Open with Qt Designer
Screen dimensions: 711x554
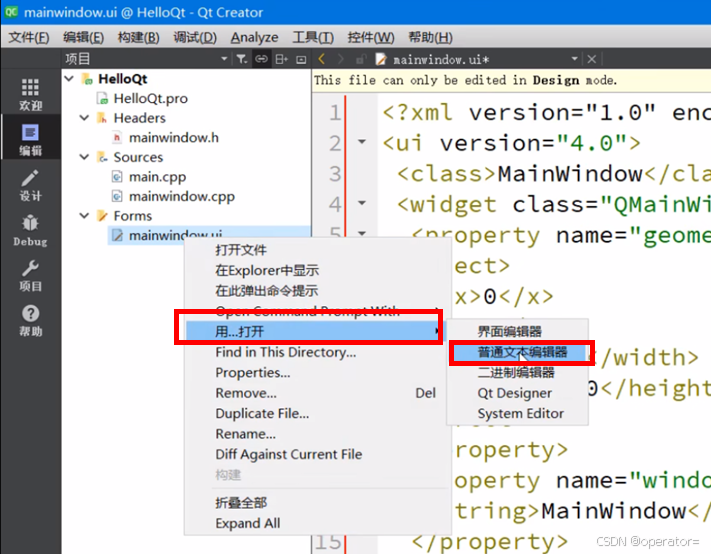click(x=515, y=393)
